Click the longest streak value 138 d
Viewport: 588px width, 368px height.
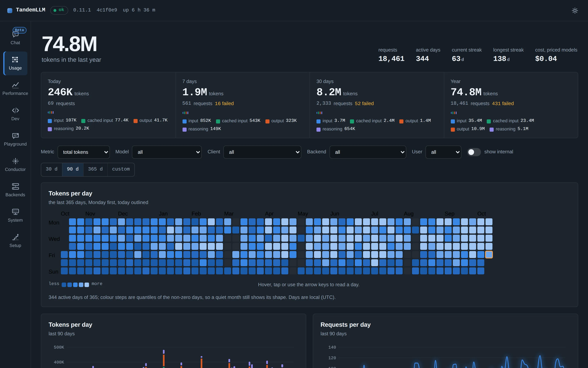[x=501, y=59]
